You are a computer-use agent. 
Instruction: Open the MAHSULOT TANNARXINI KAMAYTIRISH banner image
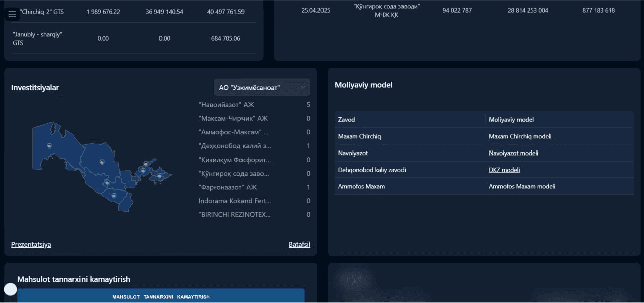point(161,295)
